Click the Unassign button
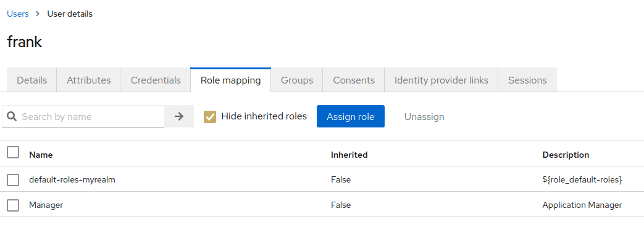The image size is (644, 232). [x=424, y=117]
